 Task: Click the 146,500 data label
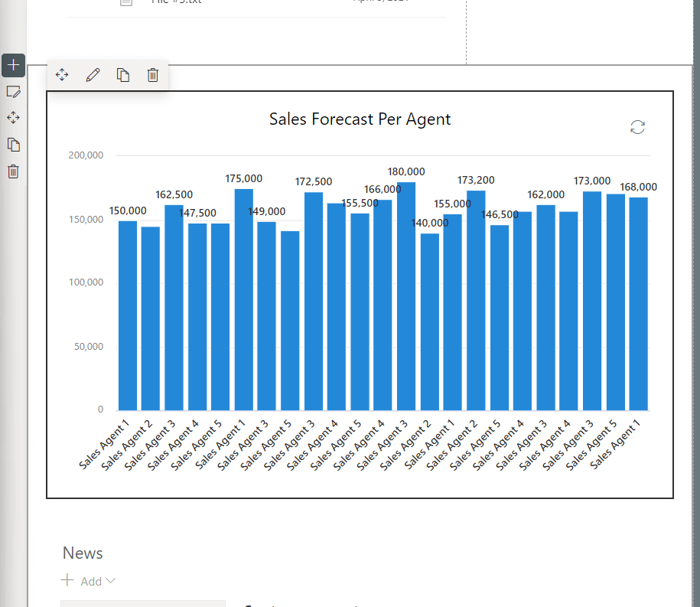point(500,214)
